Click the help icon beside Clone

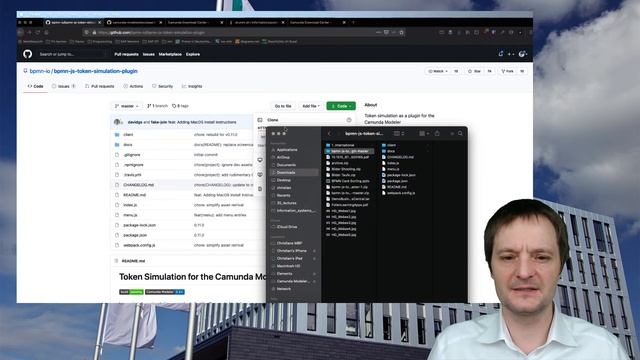pos(349,120)
